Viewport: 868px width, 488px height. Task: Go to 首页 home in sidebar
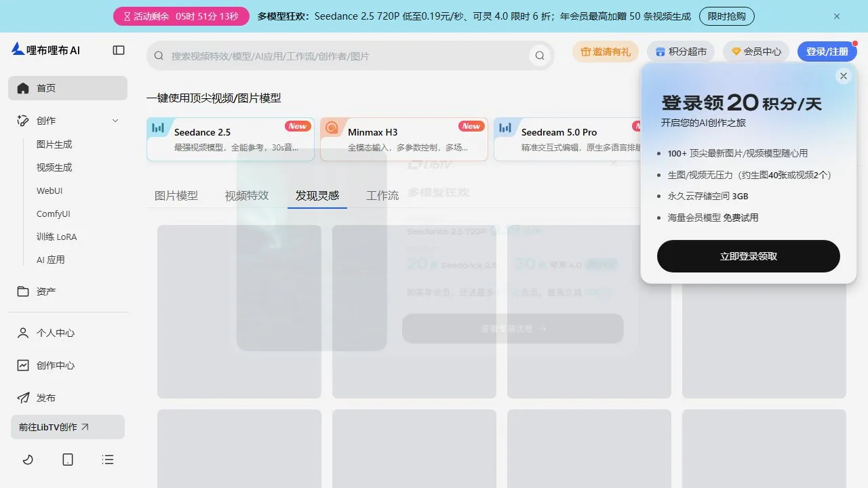[68, 88]
